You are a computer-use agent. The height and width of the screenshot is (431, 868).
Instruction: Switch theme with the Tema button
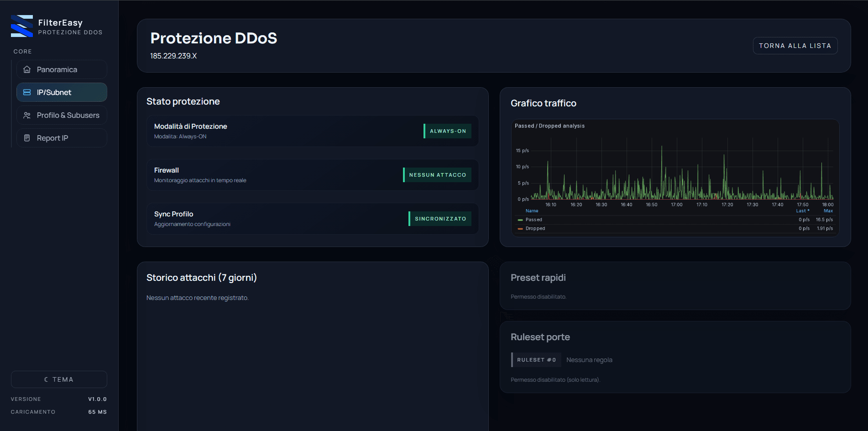click(x=59, y=379)
